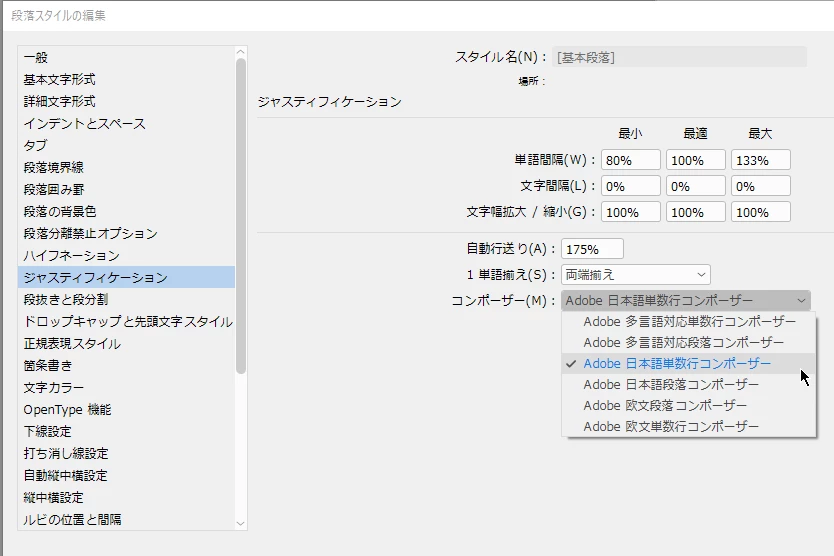Select highlighted ジャスティフィケーション category
This screenshot has width=834, height=556.
(x=126, y=277)
